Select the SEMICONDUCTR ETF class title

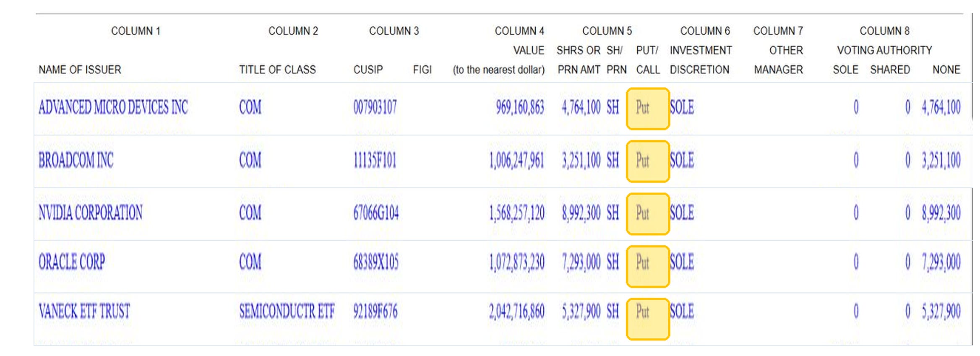[x=287, y=311]
